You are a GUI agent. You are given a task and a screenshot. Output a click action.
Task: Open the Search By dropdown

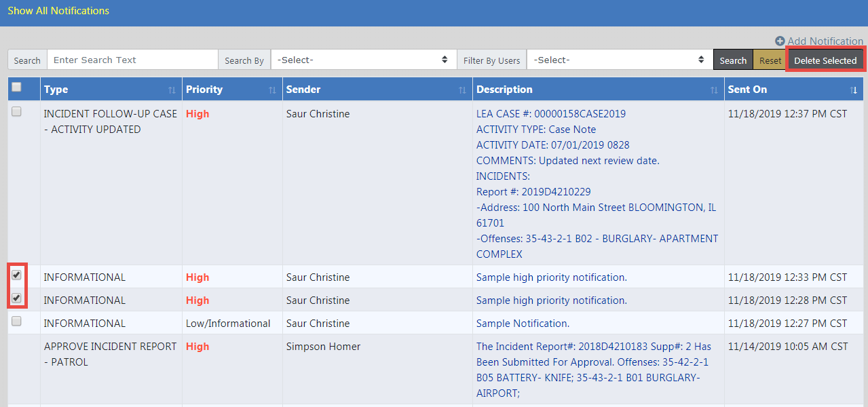363,60
